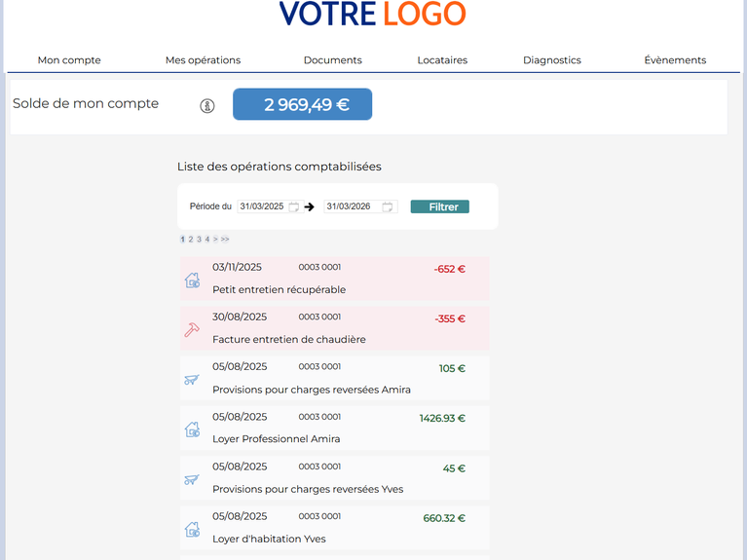Click Solde de mon compte label
Image resolution: width=747 pixels, height=560 pixels.
(86, 103)
